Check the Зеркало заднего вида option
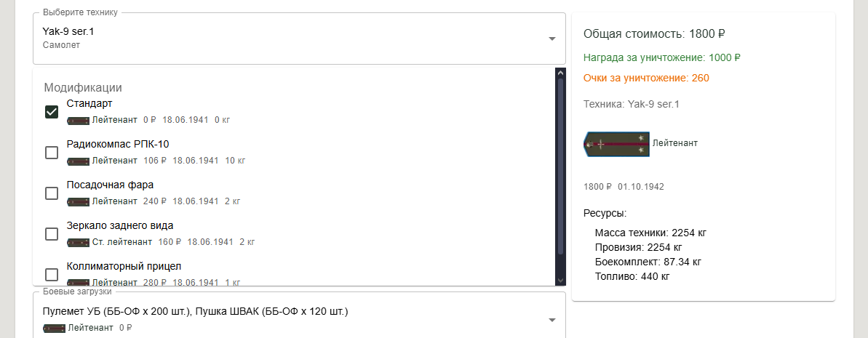This screenshot has height=338, width=868. click(x=52, y=234)
